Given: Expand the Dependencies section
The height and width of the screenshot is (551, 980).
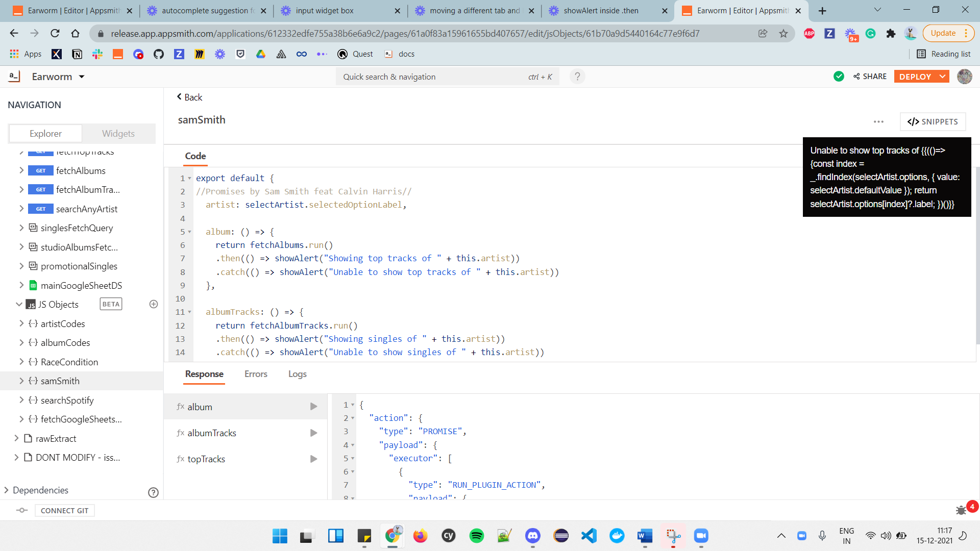Looking at the screenshot, I should click(7, 490).
